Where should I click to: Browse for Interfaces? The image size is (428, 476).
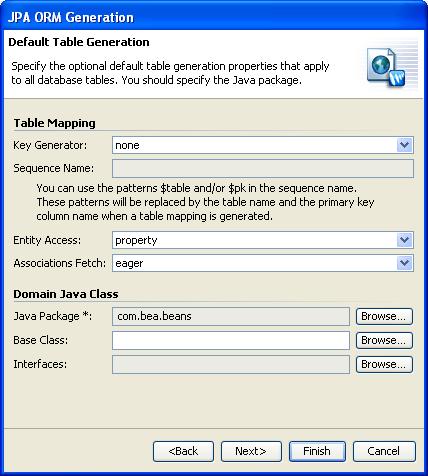tap(384, 364)
